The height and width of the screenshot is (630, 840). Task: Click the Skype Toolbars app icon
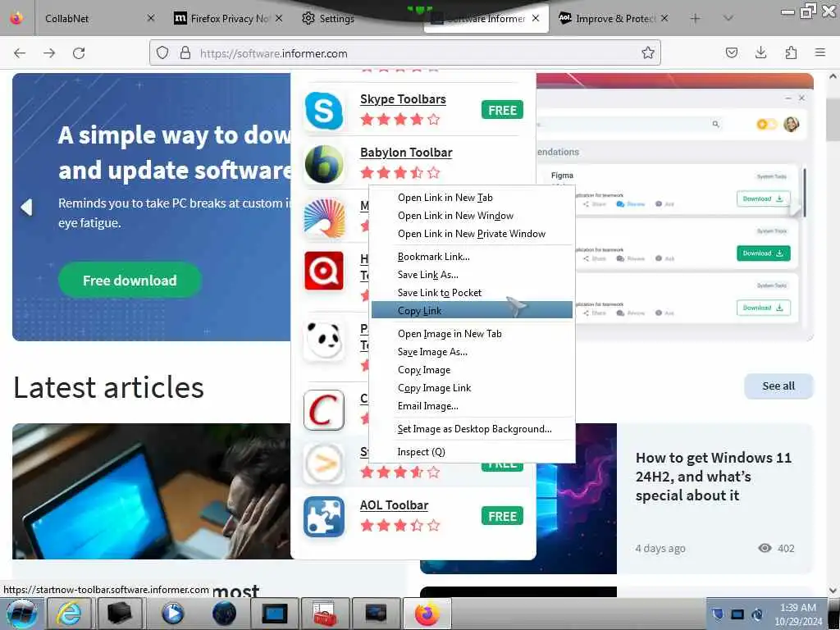point(323,111)
